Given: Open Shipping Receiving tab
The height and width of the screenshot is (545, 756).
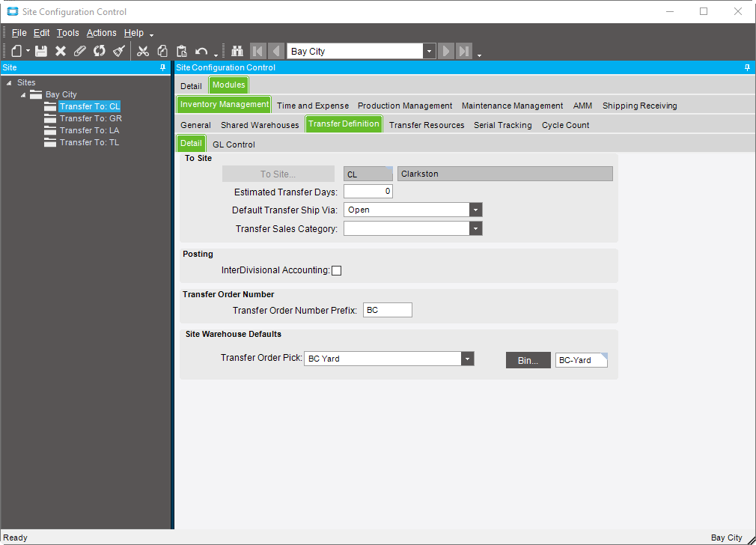Looking at the screenshot, I should 639,106.
